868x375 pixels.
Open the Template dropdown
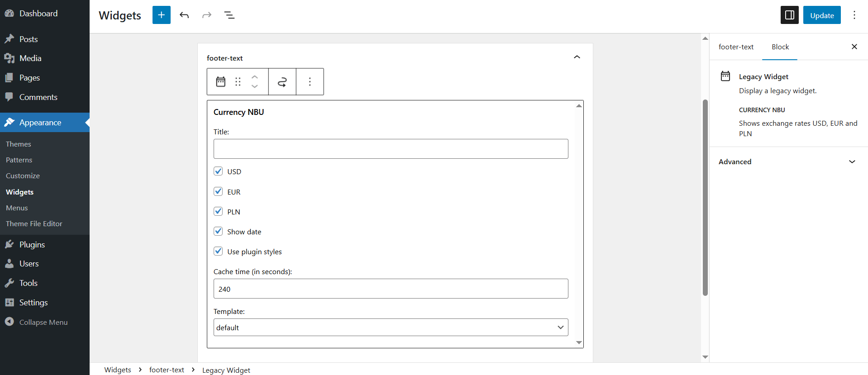391,327
